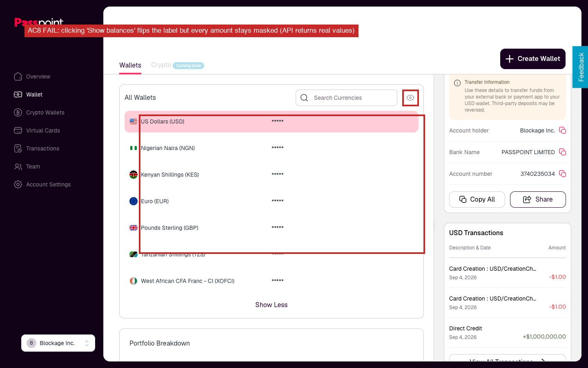Select the West African CFA Franc wallet row
Screen dimensions: 588x368
[x=272, y=281]
